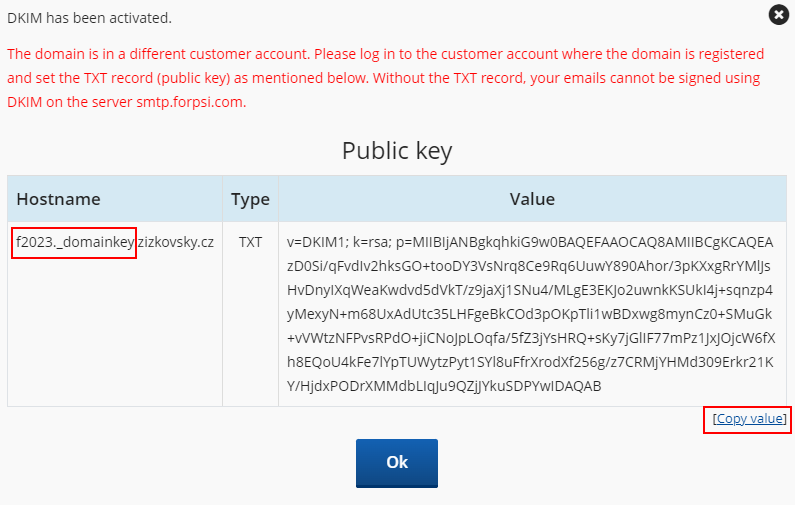Click key line starting with +vVWtzNFP
The image size is (795, 505).
(531, 338)
